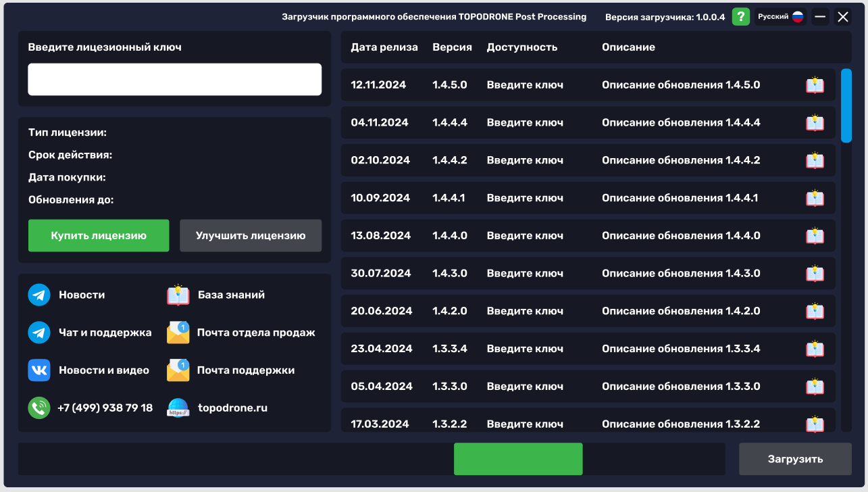Select release date 13.08.2024
This screenshot has height=492, width=868.
pos(381,236)
